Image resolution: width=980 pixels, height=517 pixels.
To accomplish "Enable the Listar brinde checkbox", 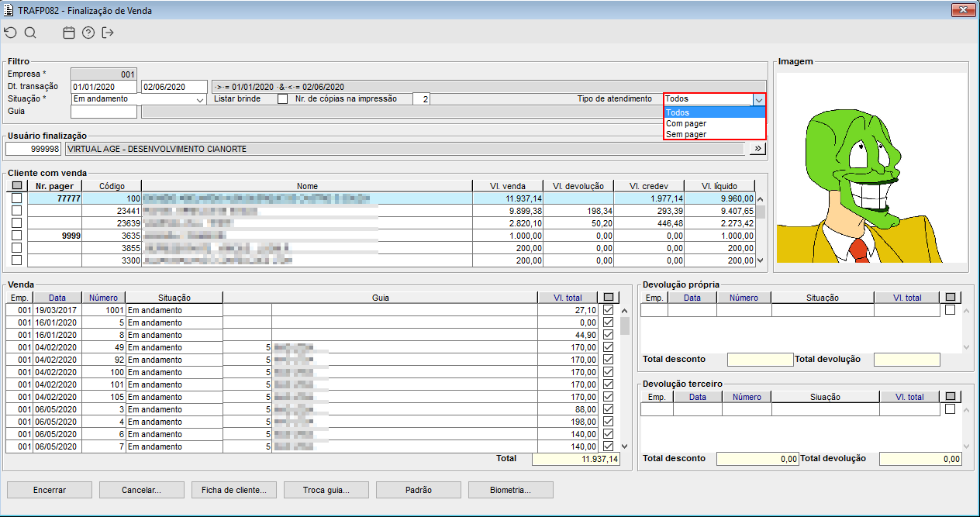I will pyautogui.click(x=282, y=99).
